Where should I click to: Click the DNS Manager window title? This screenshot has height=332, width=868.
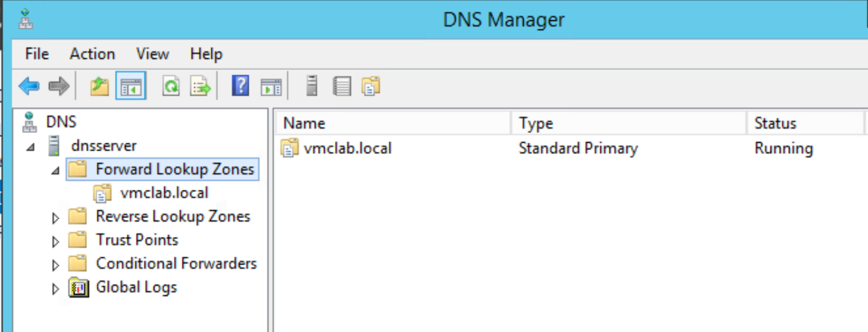[504, 20]
